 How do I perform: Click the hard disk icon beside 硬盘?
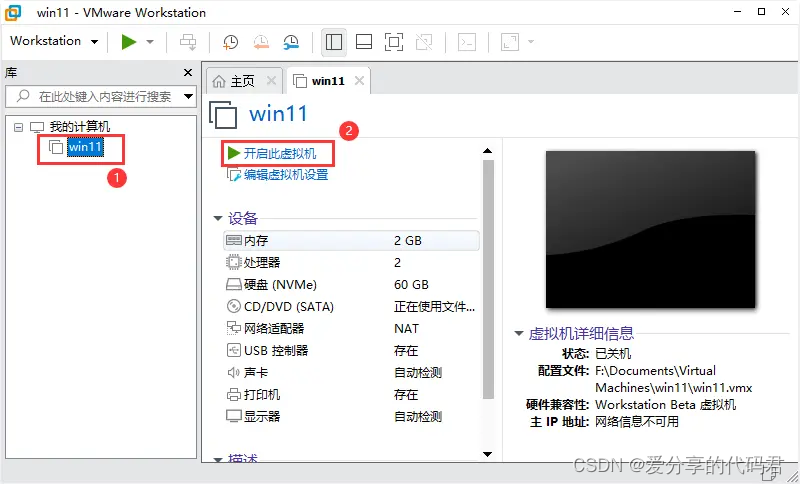[x=234, y=285]
